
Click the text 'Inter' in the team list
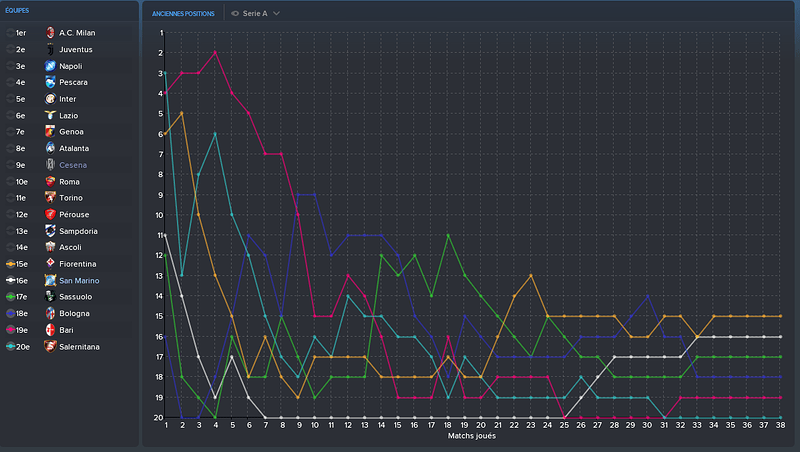coord(67,99)
